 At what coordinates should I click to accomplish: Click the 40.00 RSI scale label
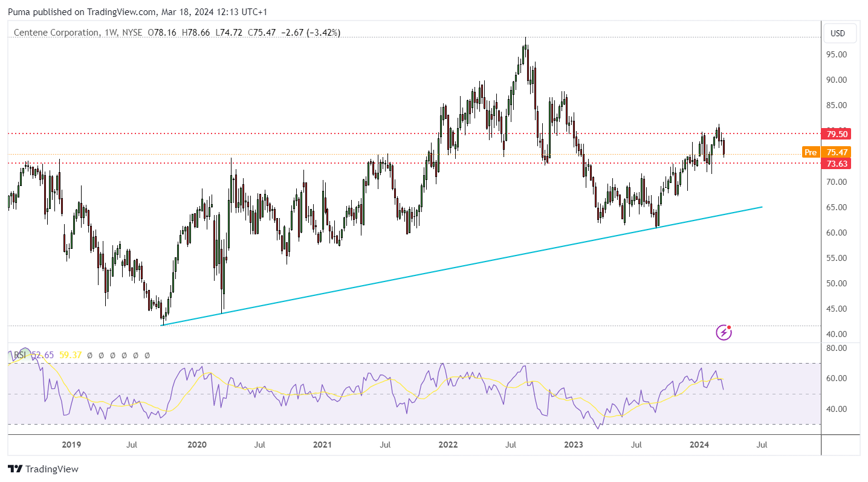tap(837, 409)
